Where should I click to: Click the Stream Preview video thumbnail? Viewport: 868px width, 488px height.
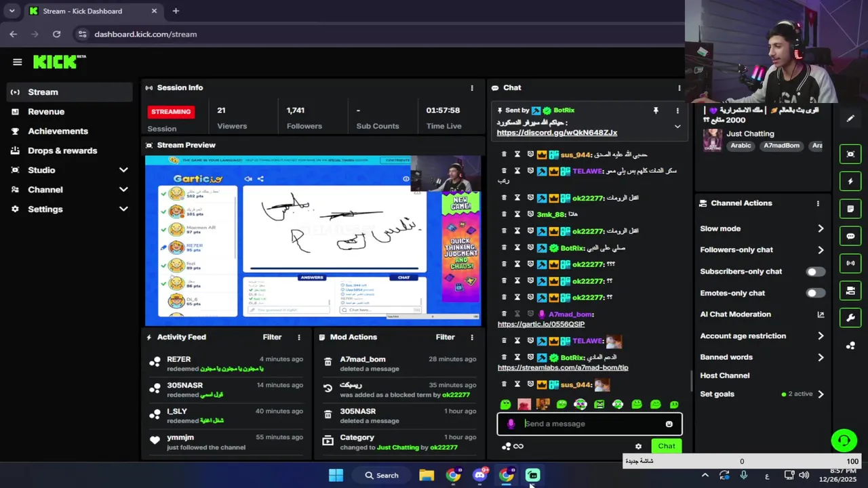(313, 241)
